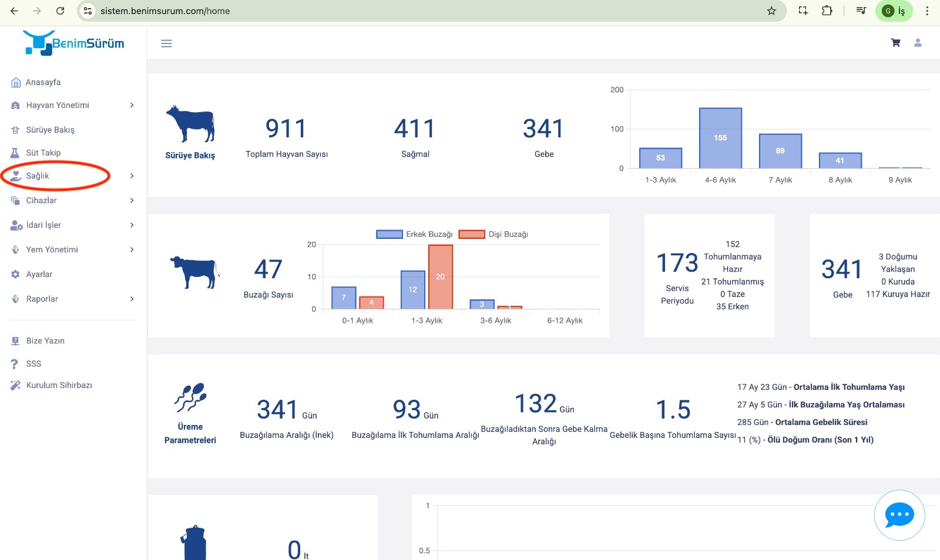Click the SSS question mark icon
The height and width of the screenshot is (560, 940).
point(15,364)
